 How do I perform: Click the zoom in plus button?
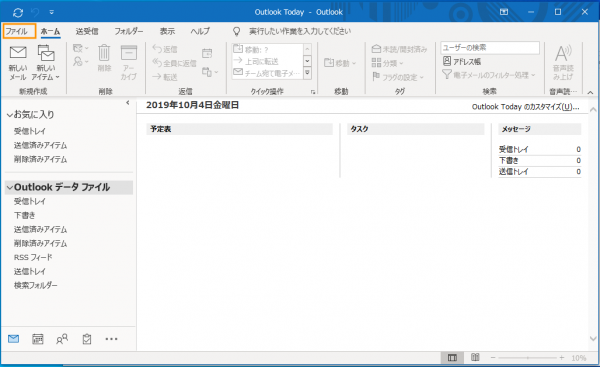click(562, 358)
